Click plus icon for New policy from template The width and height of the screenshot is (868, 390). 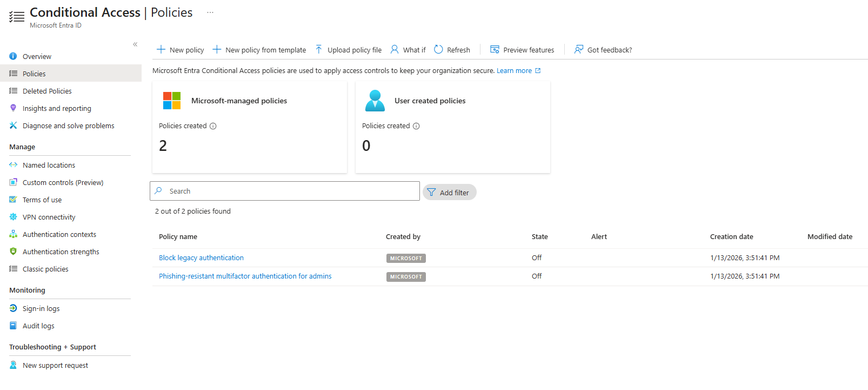click(217, 49)
